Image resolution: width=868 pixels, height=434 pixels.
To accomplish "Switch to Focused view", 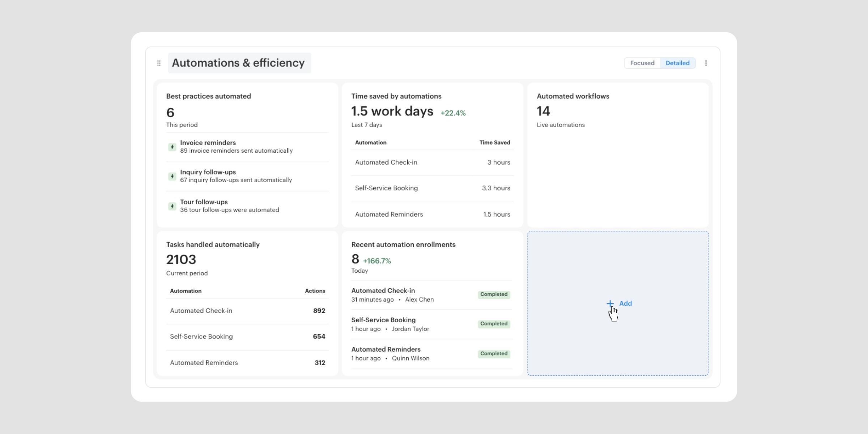I will (642, 63).
